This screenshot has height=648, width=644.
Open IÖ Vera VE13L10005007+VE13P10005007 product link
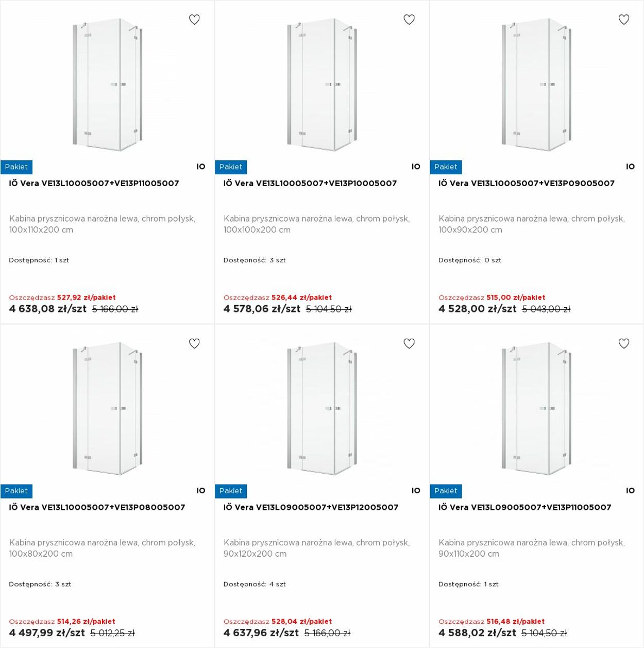(x=310, y=184)
